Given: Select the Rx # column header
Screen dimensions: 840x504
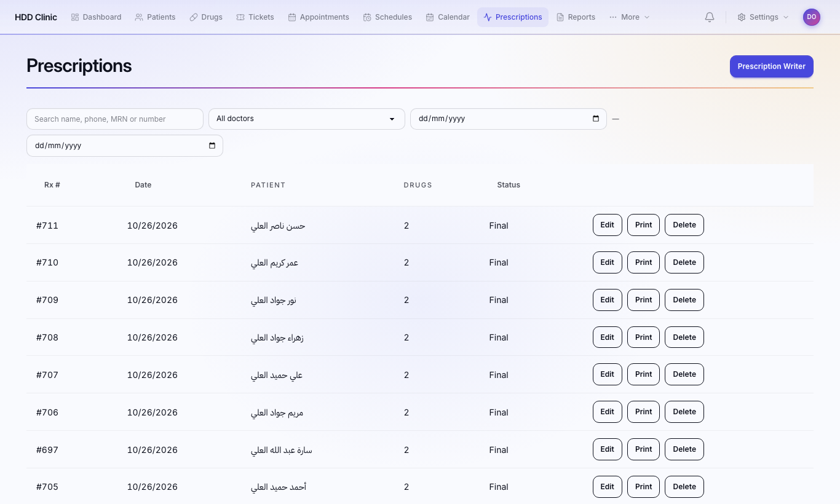Looking at the screenshot, I should click(x=52, y=185).
